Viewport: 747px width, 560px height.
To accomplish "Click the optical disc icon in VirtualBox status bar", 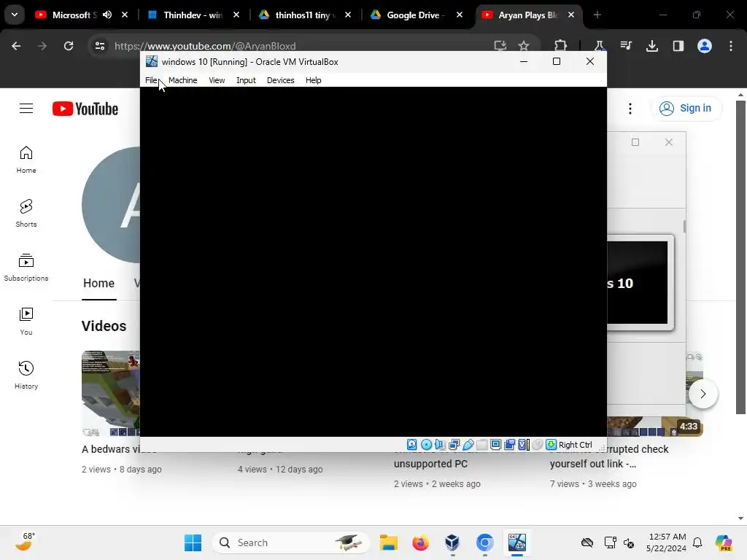I will click(x=426, y=445).
